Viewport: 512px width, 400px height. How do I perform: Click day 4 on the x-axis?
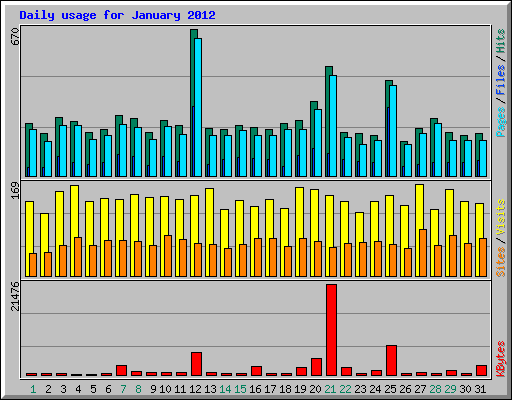point(78,389)
